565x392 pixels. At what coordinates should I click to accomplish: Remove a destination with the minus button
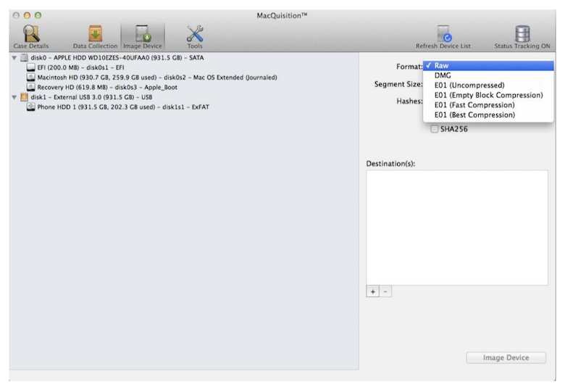tap(385, 291)
